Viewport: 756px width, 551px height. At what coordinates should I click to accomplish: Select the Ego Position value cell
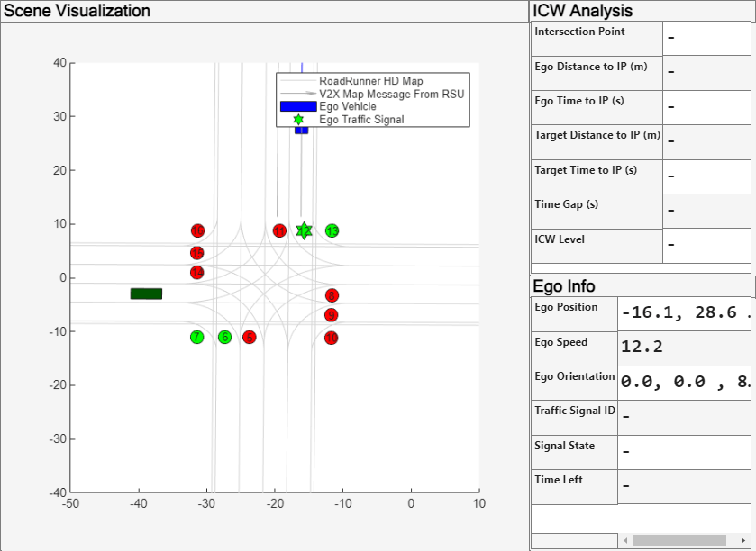pos(685,314)
